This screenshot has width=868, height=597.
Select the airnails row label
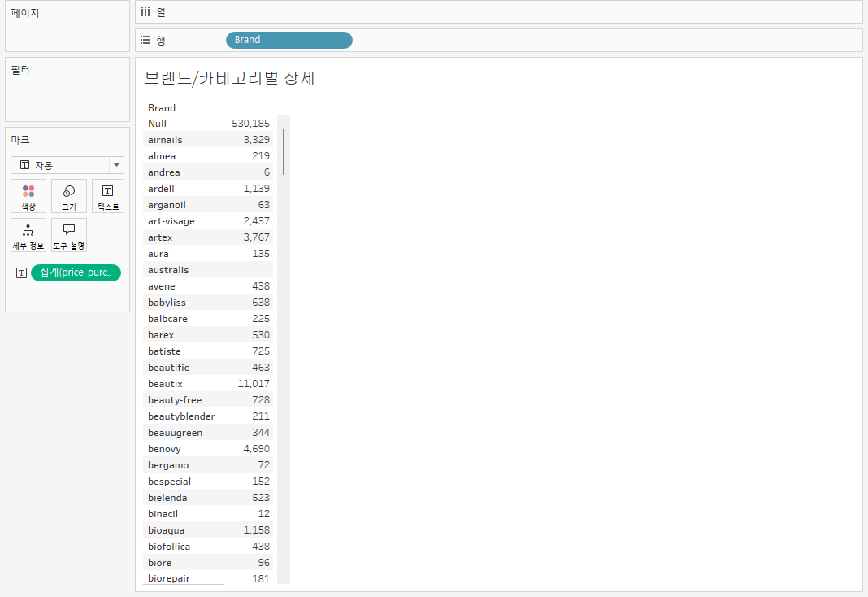[x=165, y=140]
